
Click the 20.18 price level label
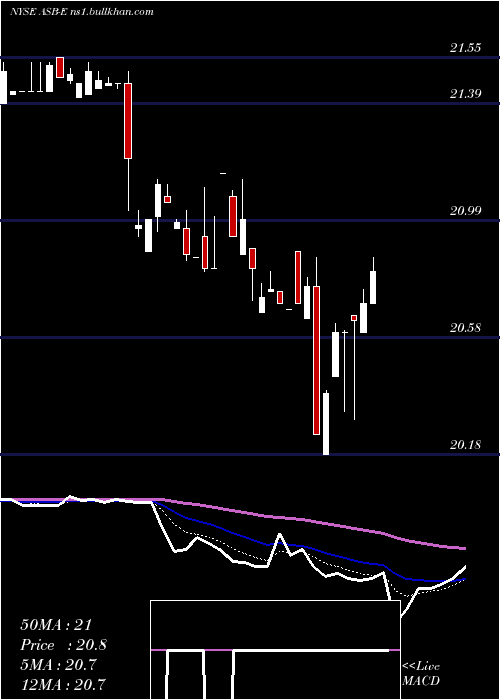coord(466,445)
